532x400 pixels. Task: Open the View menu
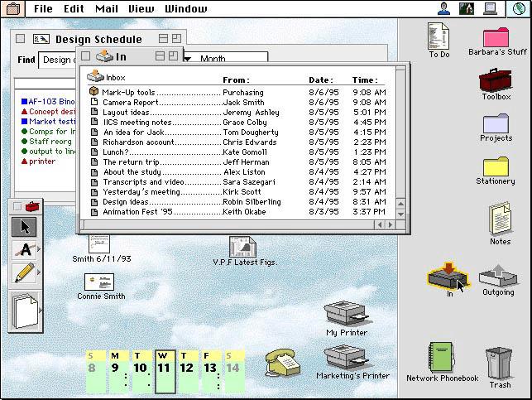click(x=141, y=9)
